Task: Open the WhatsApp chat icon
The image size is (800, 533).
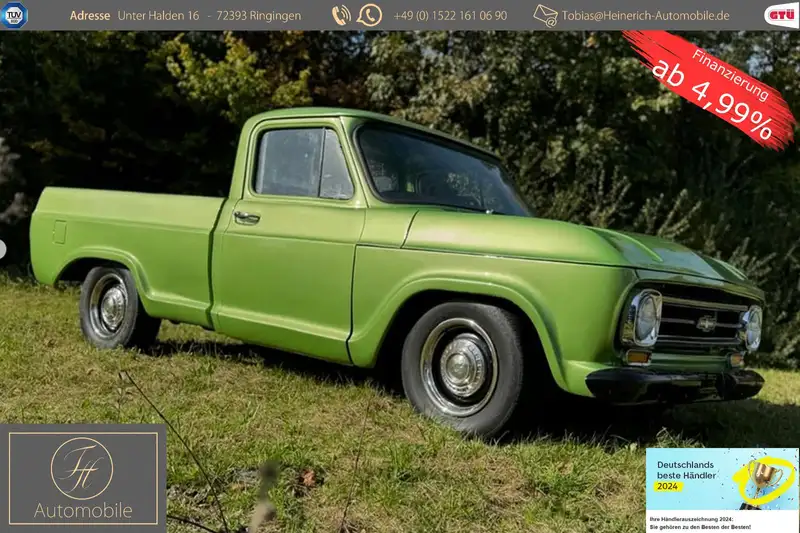Action: [370, 15]
